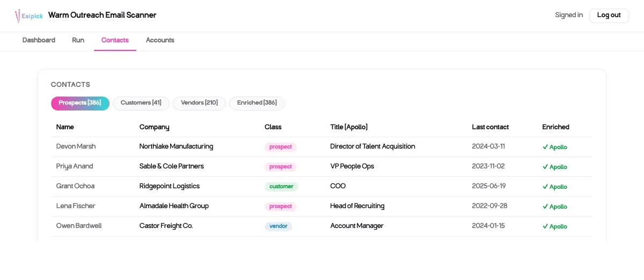Click the customer badge for Grant Ochoa
Viewport: 644px width, 280px height.
(281, 187)
